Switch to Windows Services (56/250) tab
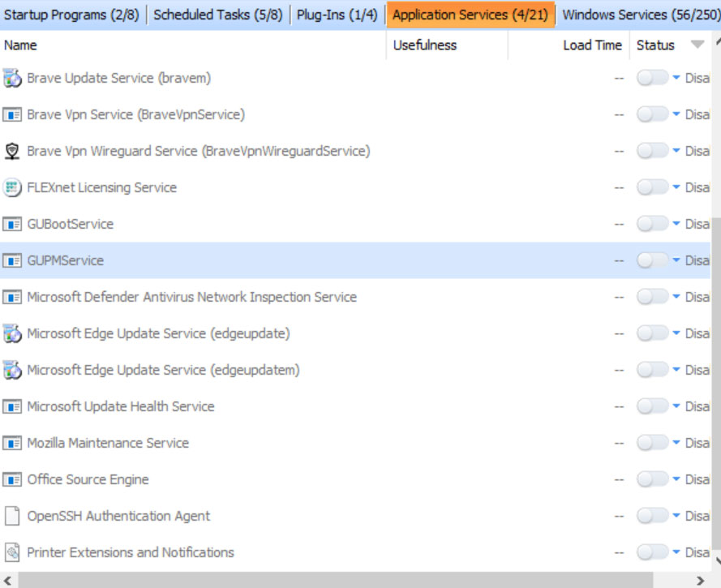 coord(640,15)
